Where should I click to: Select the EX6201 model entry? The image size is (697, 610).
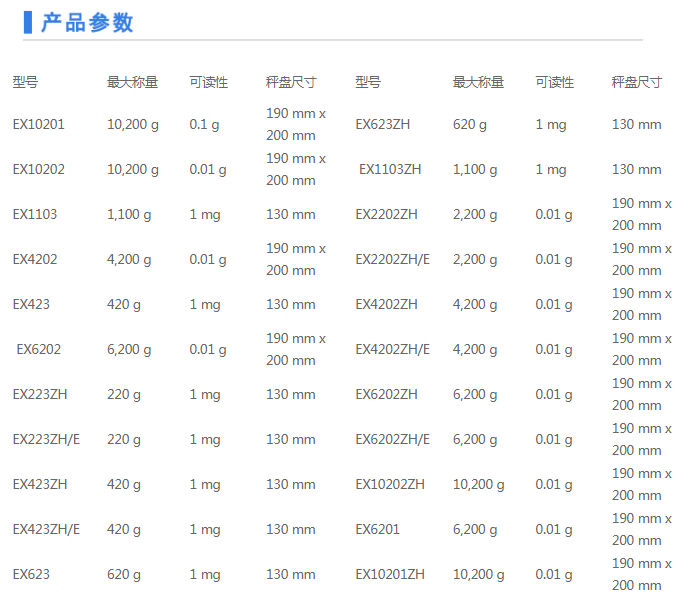tap(378, 530)
